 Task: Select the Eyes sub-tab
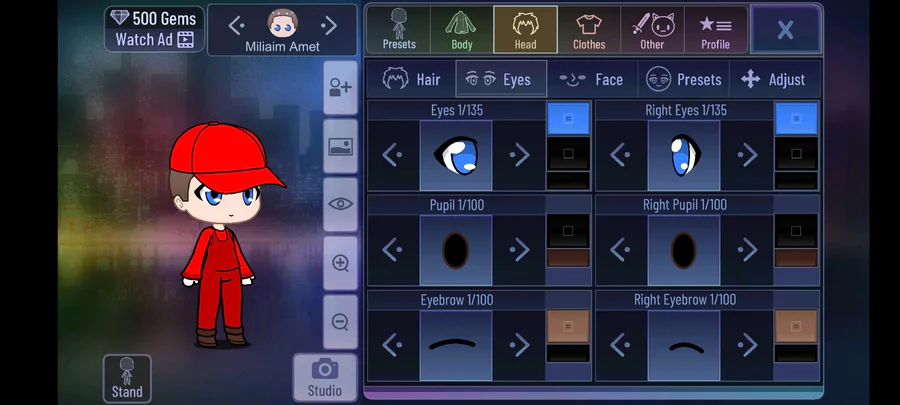click(x=501, y=79)
